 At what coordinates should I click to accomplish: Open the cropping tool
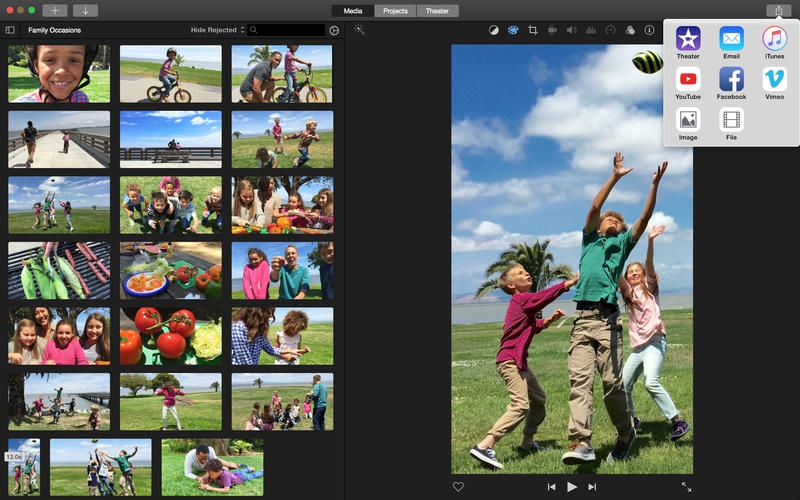click(532, 30)
